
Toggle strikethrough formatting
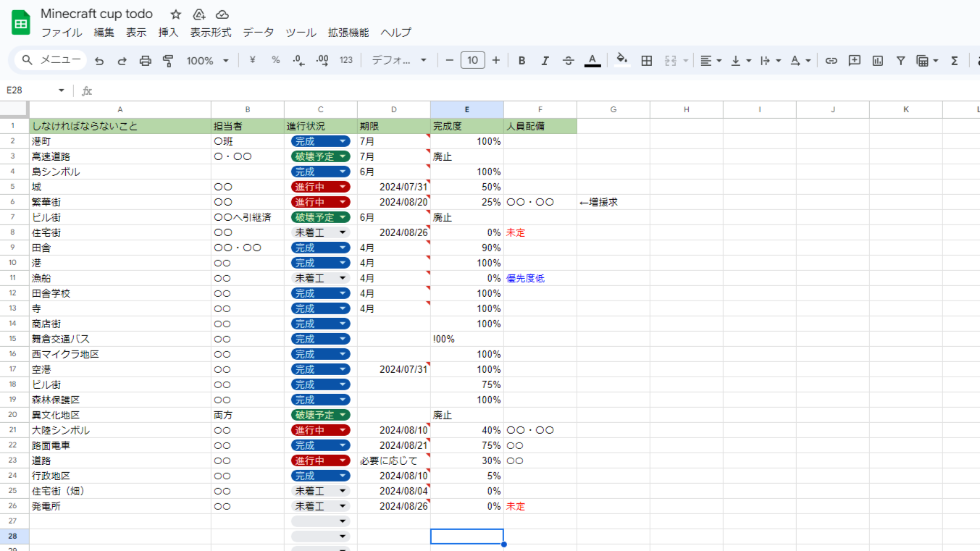click(x=569, y=61)
